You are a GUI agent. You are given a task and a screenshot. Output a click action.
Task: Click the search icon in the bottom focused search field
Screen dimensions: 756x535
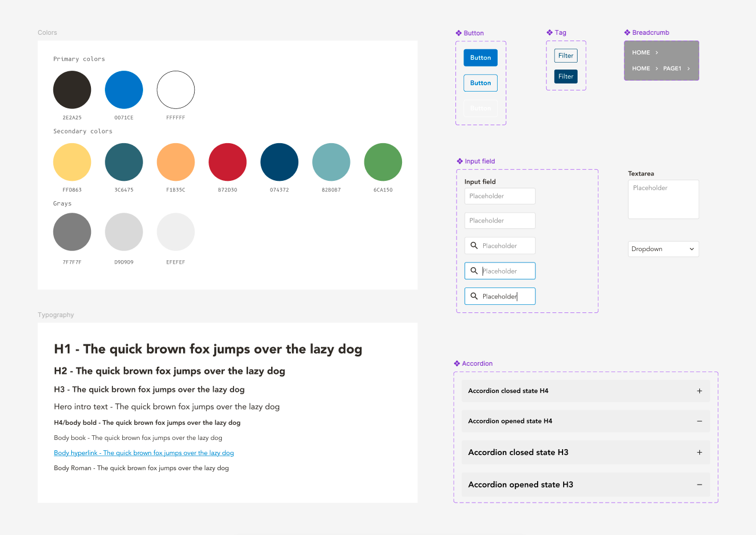tap(474, 296)
